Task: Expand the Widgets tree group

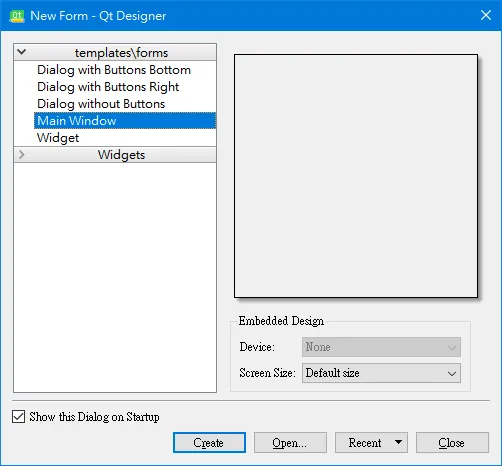Action: coord(22,154)
